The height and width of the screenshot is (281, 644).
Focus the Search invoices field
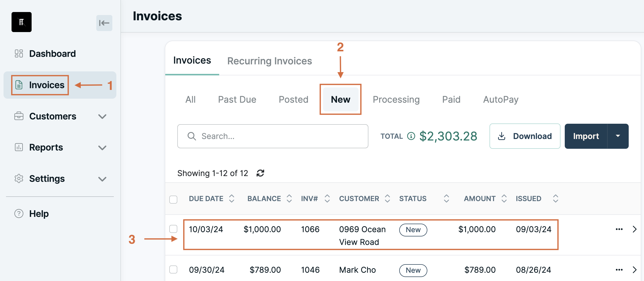coord(273,136)
